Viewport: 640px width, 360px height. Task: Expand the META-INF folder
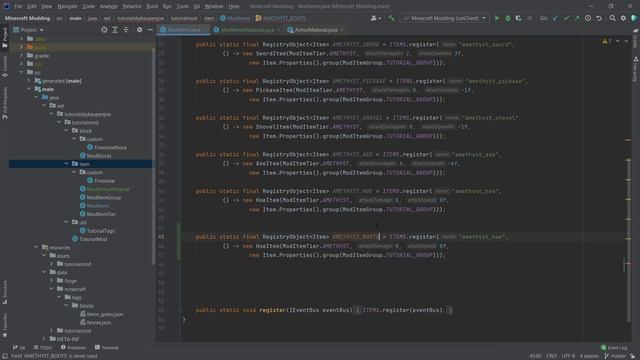click(x=44, y=339)
